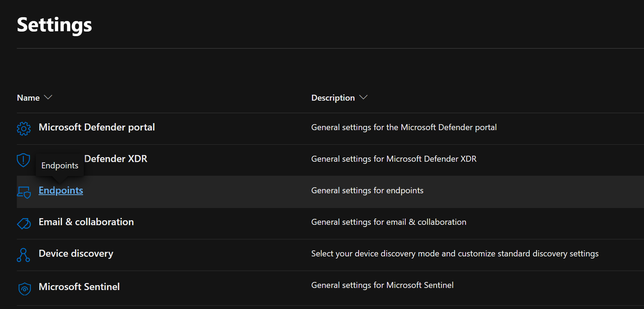Go to Device discovery settings
Image resolution: width=644 pixels, height=309 pixels.
76,254
